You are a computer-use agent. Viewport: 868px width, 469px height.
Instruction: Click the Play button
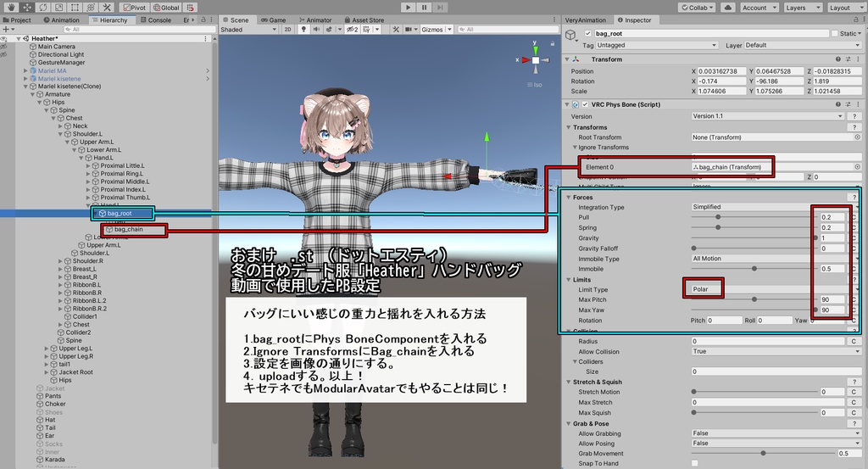coord(409,7)
